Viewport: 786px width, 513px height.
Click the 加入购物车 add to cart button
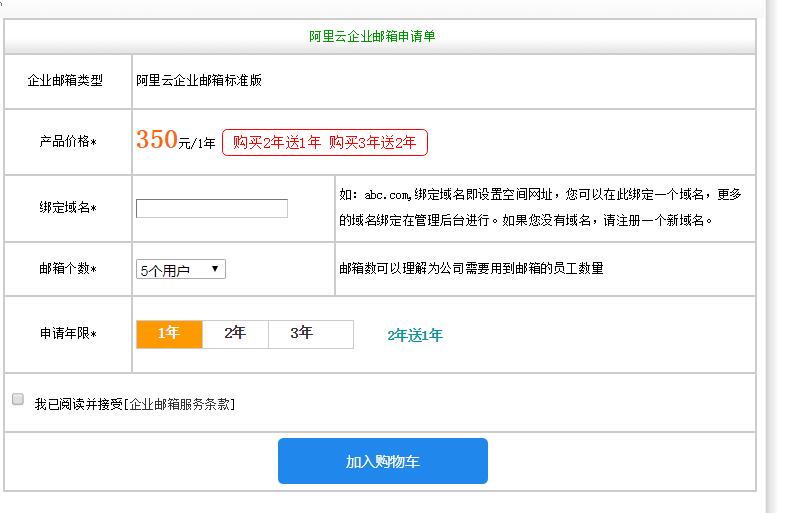coord(382,461)
